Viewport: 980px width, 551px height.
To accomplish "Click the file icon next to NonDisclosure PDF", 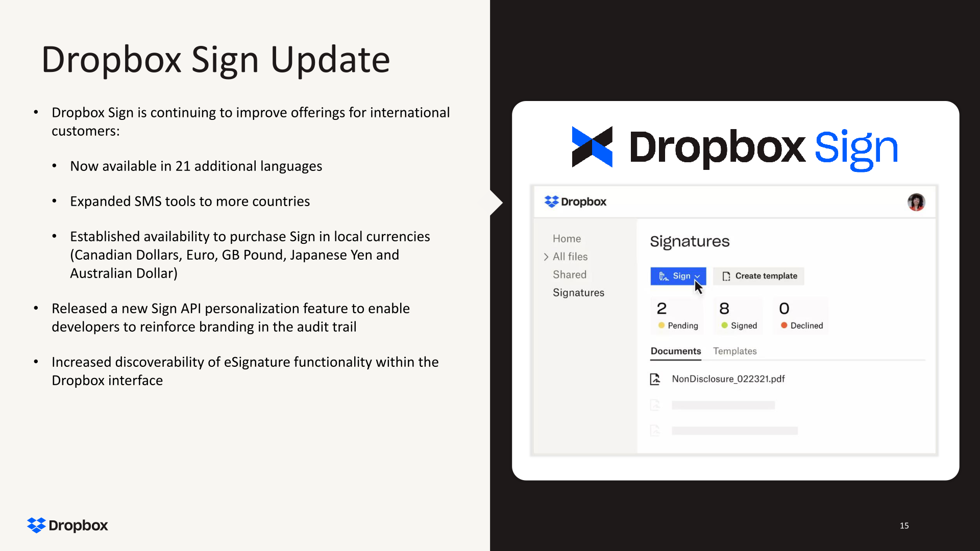I will coord(655,379).
